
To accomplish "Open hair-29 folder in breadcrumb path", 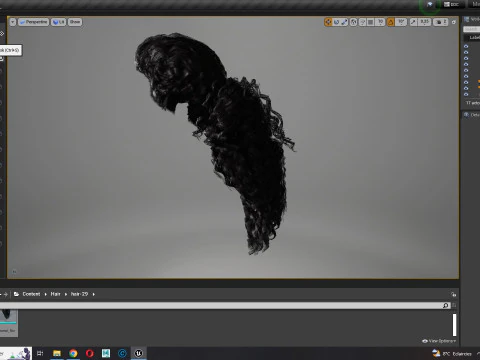I will coord(79,294).
